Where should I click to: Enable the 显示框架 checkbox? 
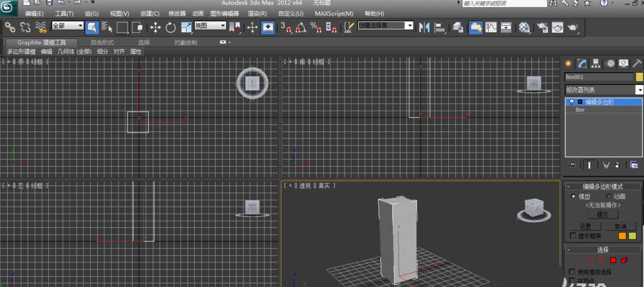point(574,236)
